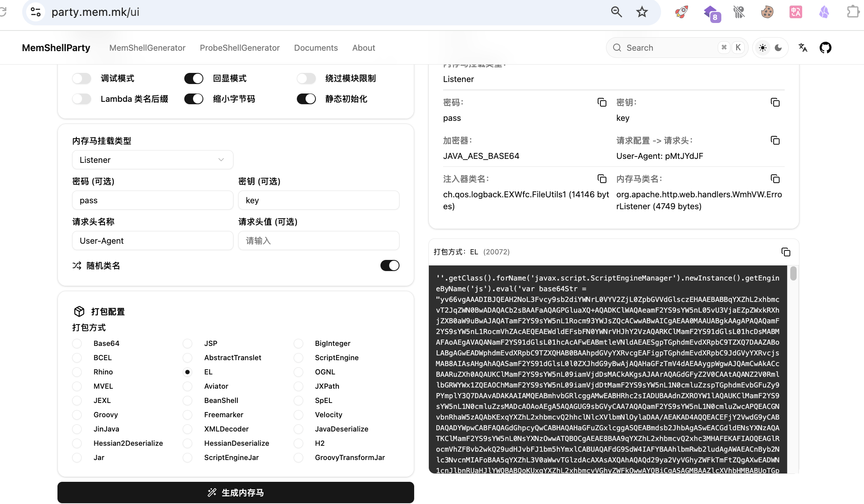Click the language translate icon in header
Screen dimensions: 864x504
tap(803, 48)
